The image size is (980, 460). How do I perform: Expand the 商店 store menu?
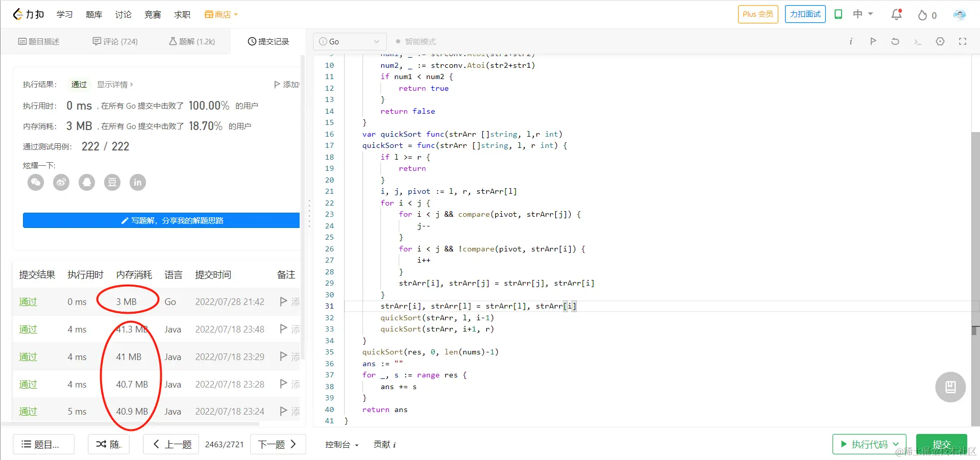221,14
